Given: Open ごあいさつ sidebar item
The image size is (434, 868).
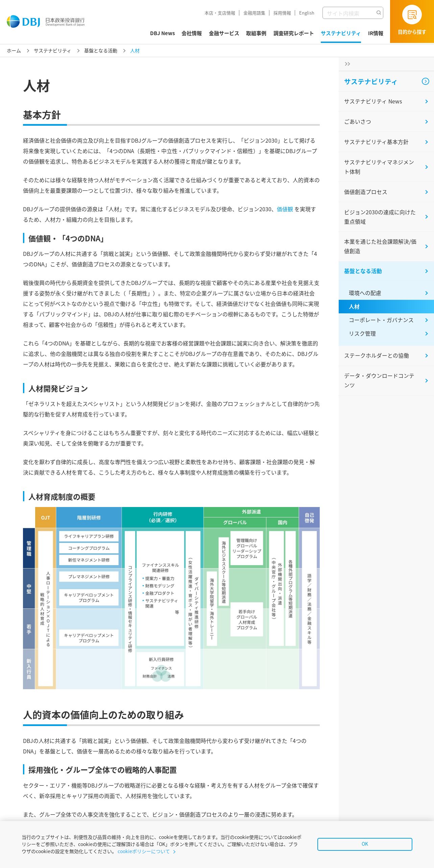Looking at the screenshot, I should pos(386,122).
